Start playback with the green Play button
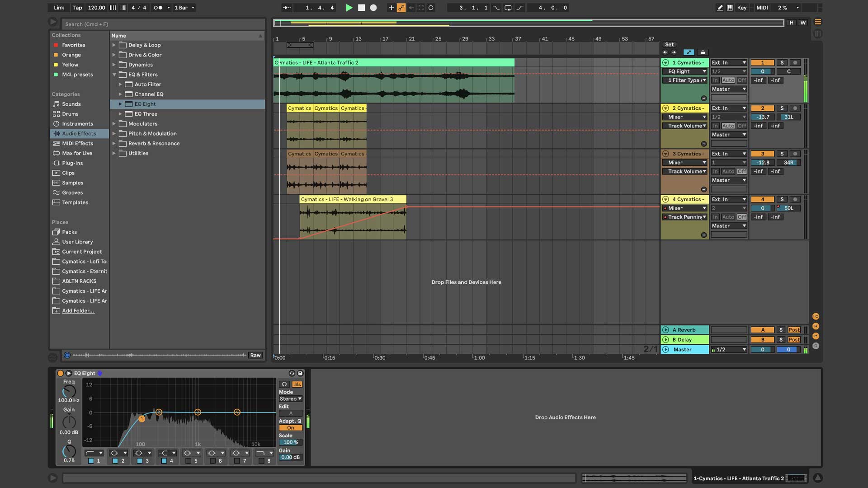The image size is (868, 488). (349, 8)
